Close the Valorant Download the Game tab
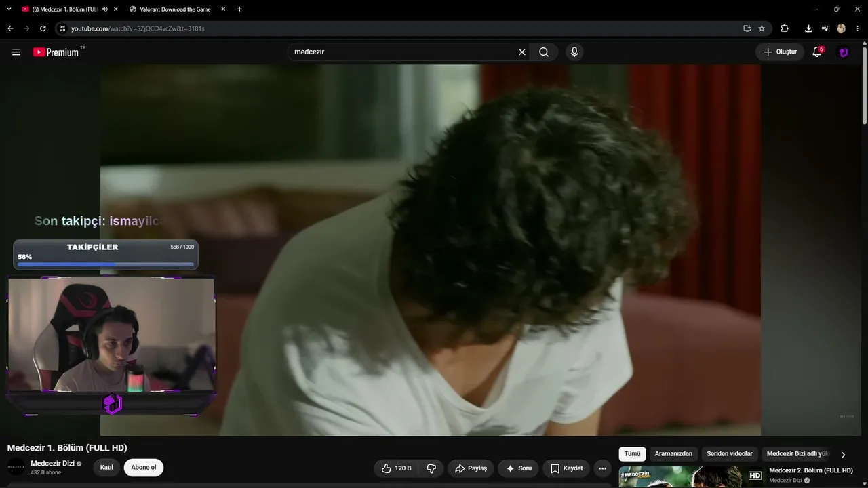 [x=223, y=9]
